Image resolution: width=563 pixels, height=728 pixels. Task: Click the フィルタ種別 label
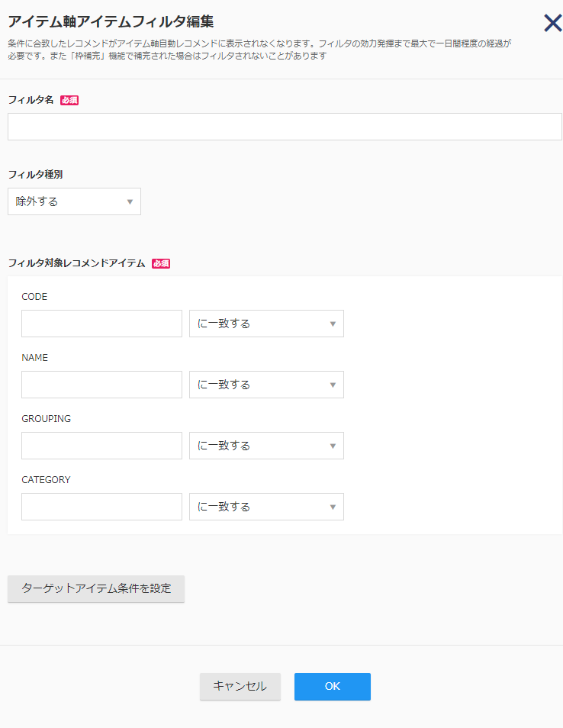point(35,175)
